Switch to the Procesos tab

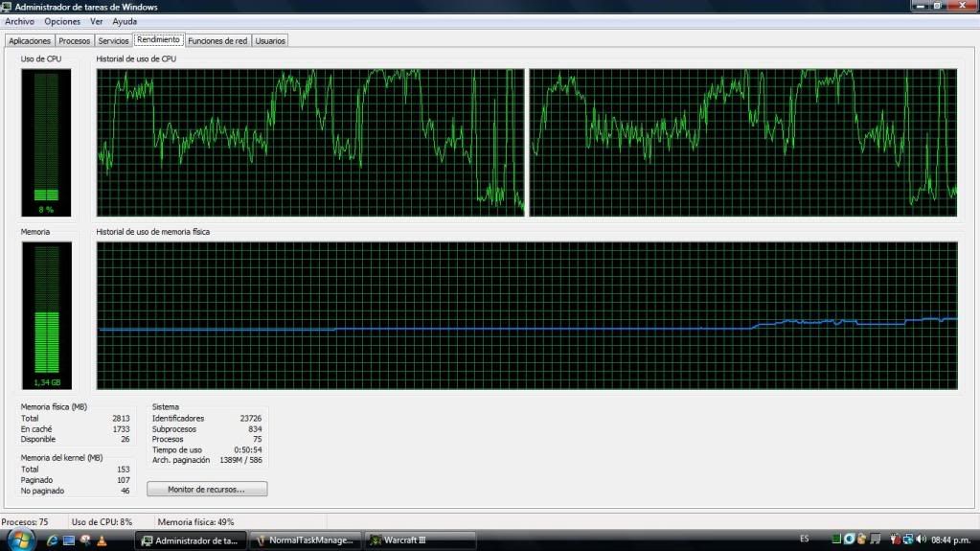tap(74, 41)
